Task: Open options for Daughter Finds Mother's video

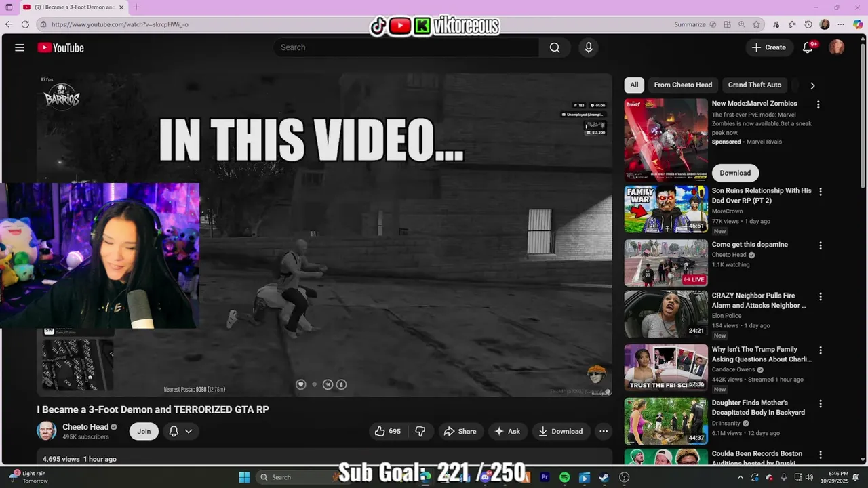Action: pyautogui.click(x=820, y=403)
